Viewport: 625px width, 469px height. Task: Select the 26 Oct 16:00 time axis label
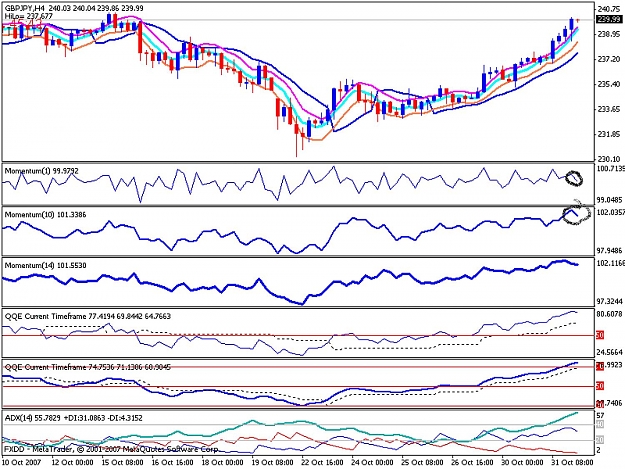click(472, 462)
